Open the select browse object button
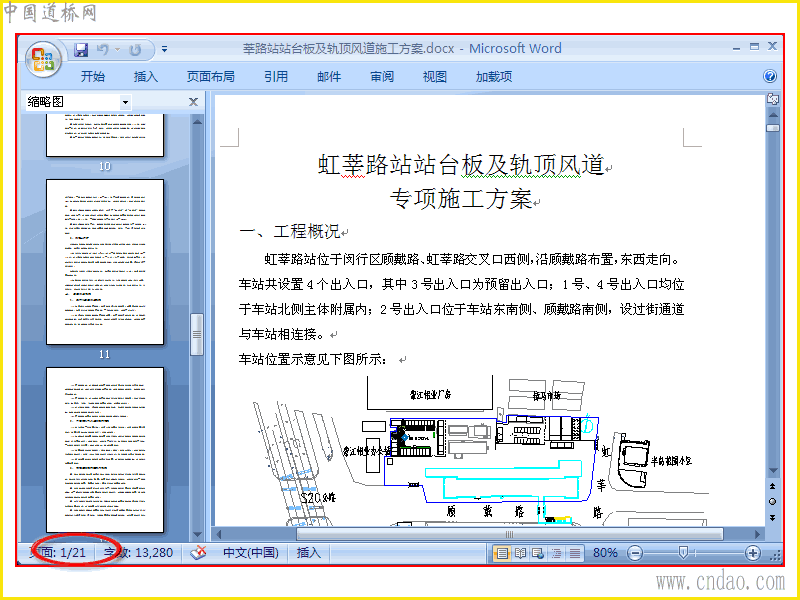This screenshot has height=600, width=800. [772, 502]
